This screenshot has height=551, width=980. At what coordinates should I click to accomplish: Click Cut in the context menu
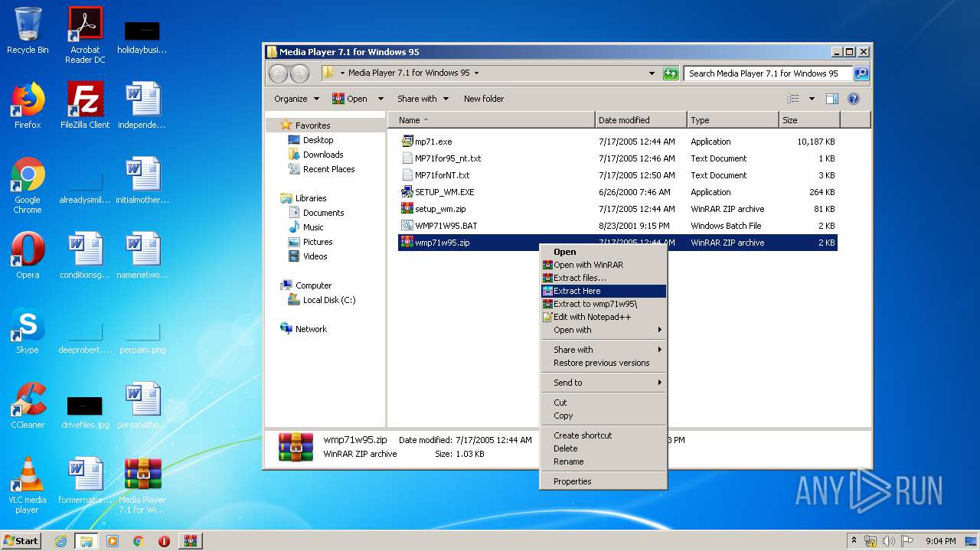603,403
